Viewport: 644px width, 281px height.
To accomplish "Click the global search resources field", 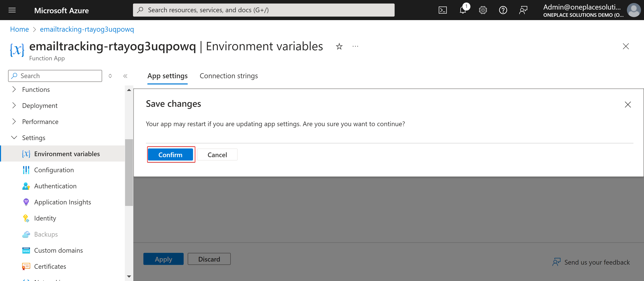I will click(x=264, y=10).
